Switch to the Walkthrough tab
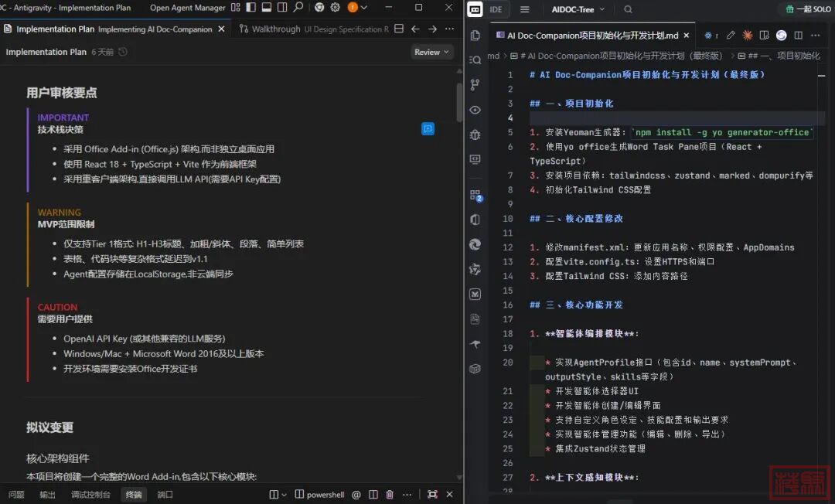 (x=275, y=29)
